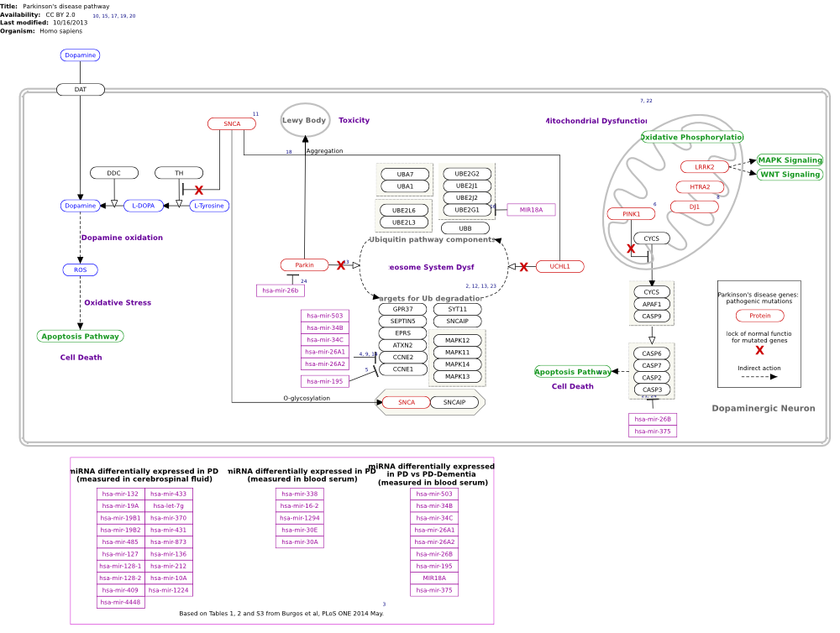
Task: Click the red X near Parkin
Action: (x=341, y=265)
